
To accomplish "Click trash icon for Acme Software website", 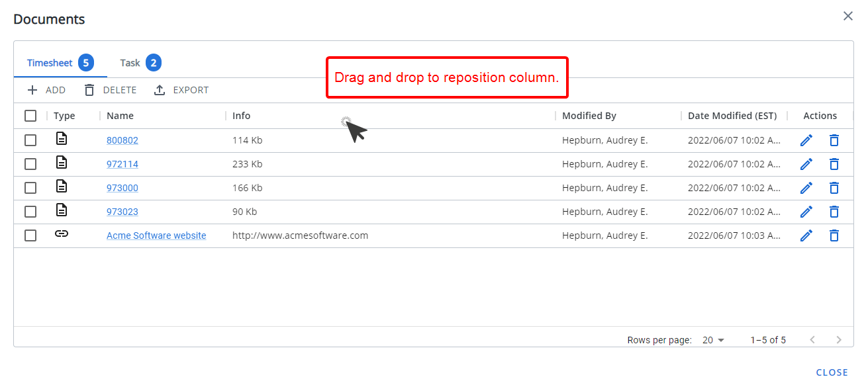I will [x=834, y=235].
